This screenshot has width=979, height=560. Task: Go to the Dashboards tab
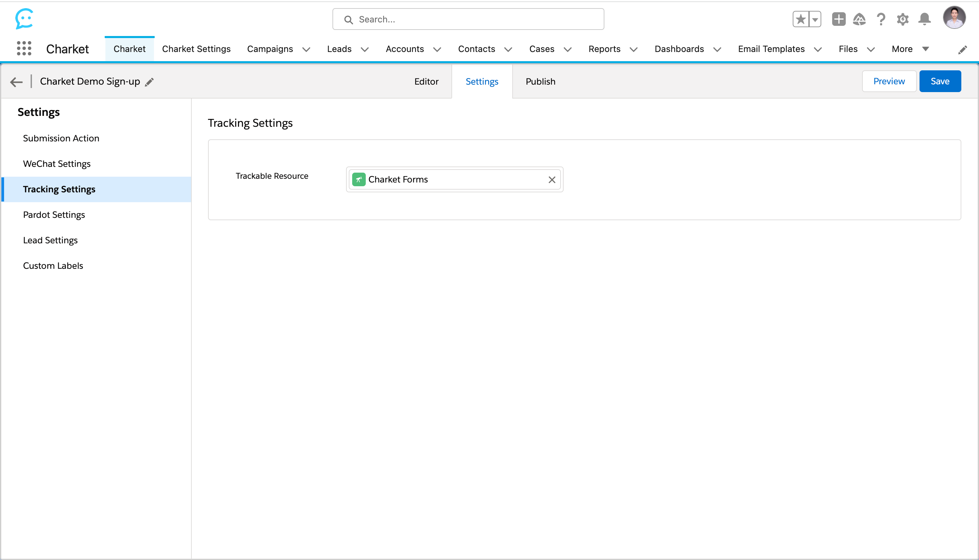pos(679,49)
